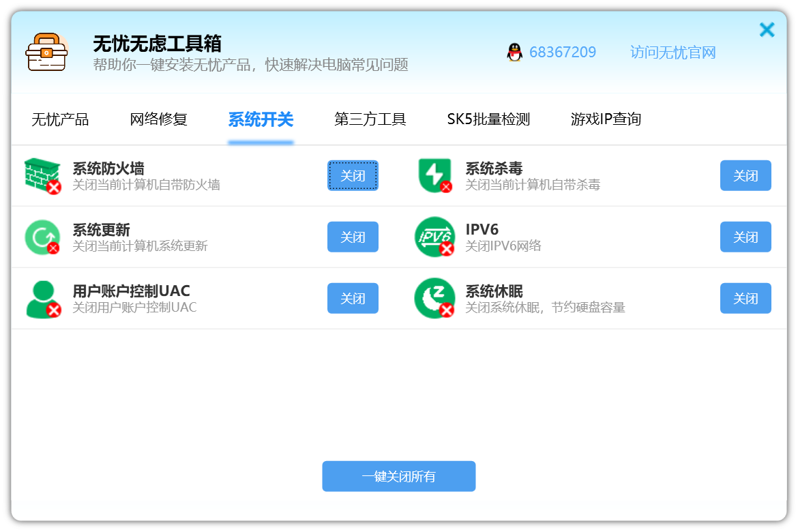This screenshot has height=532, width=798.
Task: Select the SK5批量检测 tab
Action: (x=488, y=119)
